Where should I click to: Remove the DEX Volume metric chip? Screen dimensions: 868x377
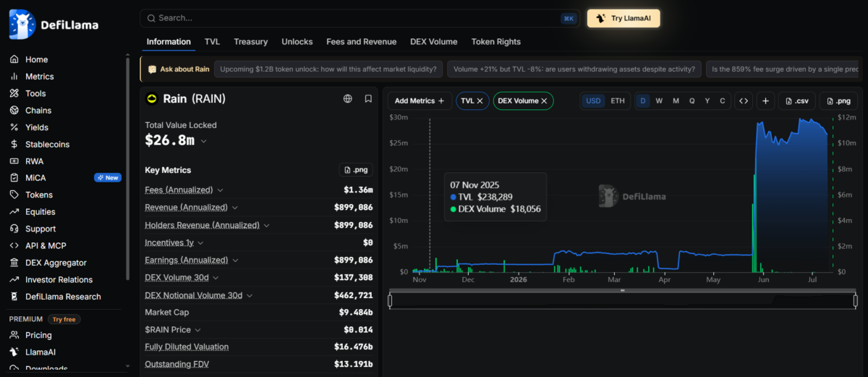click(x=544, y=101)
